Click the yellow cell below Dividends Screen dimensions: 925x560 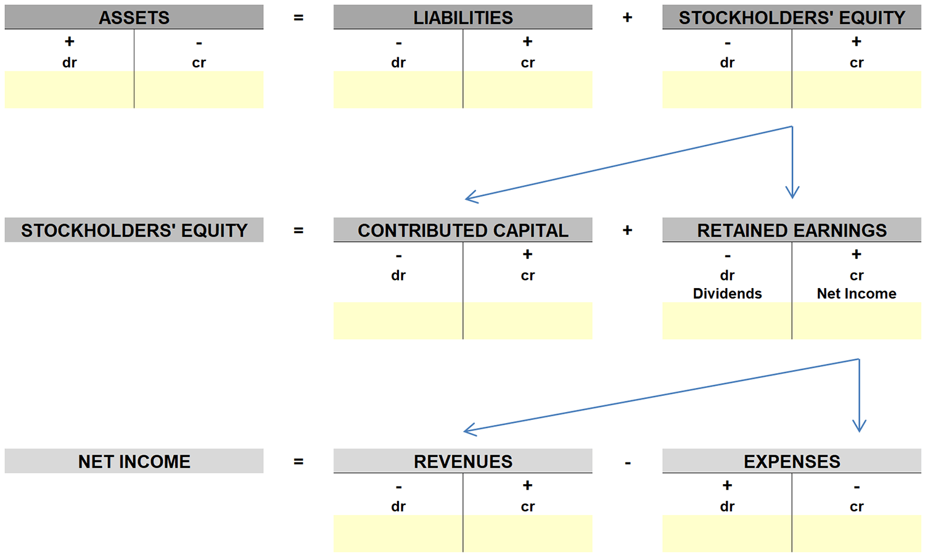coord(727,321)
